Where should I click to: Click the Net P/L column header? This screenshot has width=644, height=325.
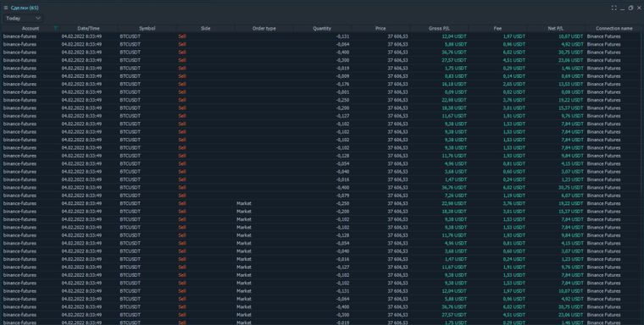point(556,28)
